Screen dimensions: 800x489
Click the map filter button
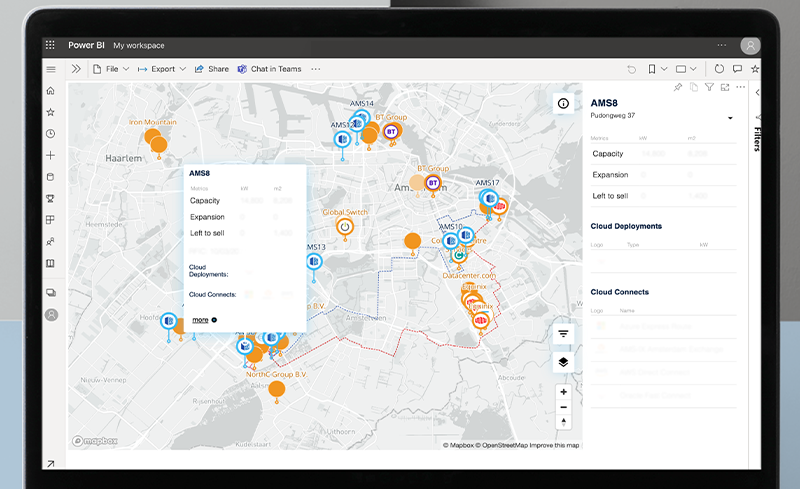click(x=563, y=334)
